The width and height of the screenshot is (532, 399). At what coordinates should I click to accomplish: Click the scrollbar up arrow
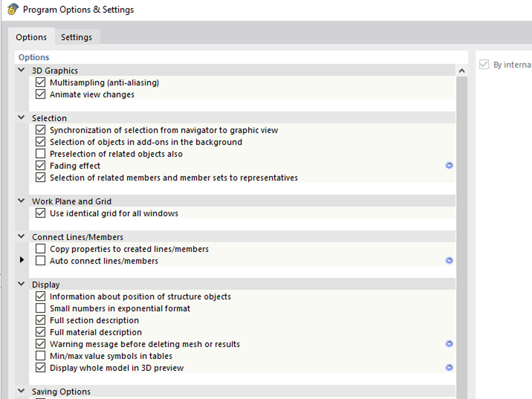coord(462,70)
